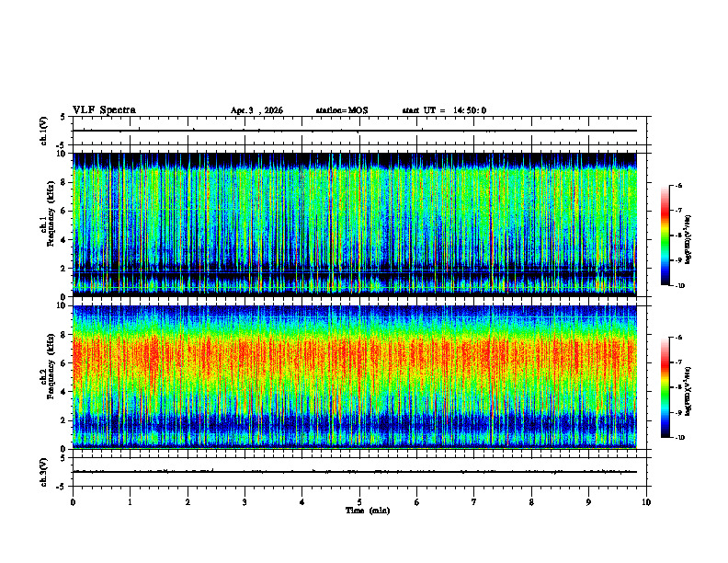Click the "VLF Spectra" plot title
728x563 pixels.
104,110
